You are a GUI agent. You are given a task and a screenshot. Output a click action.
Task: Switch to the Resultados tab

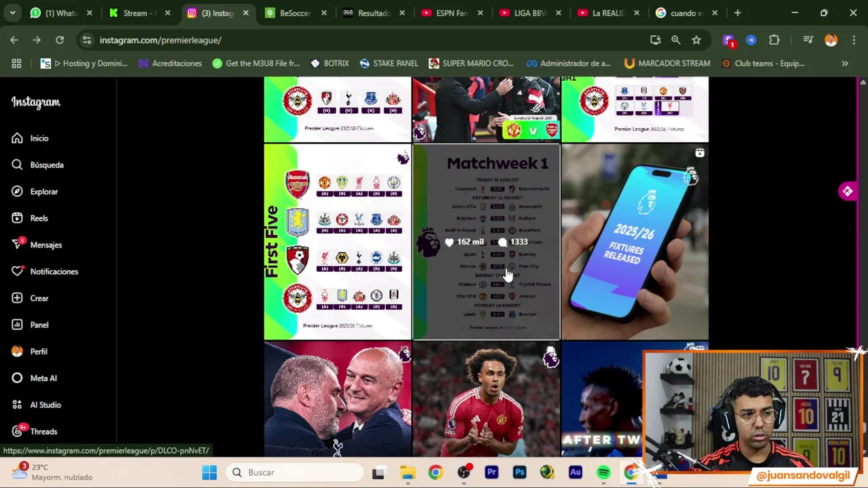374,13
